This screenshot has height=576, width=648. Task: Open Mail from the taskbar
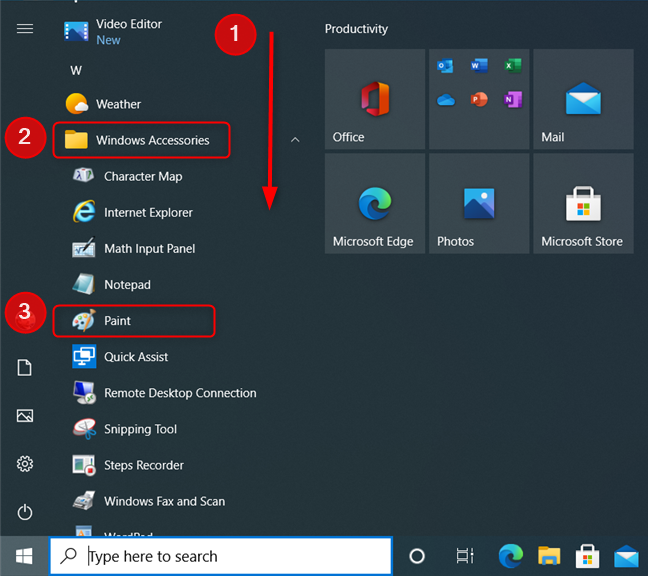(626, 556)
